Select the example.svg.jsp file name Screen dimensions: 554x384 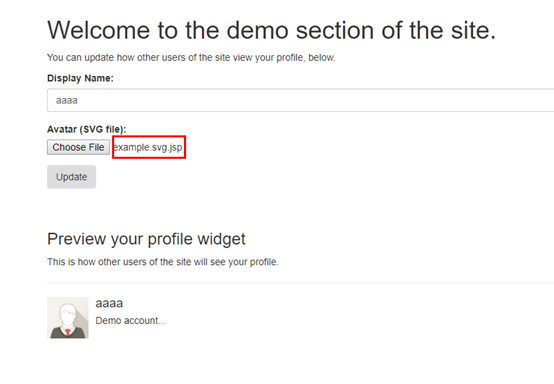[148, 147]
